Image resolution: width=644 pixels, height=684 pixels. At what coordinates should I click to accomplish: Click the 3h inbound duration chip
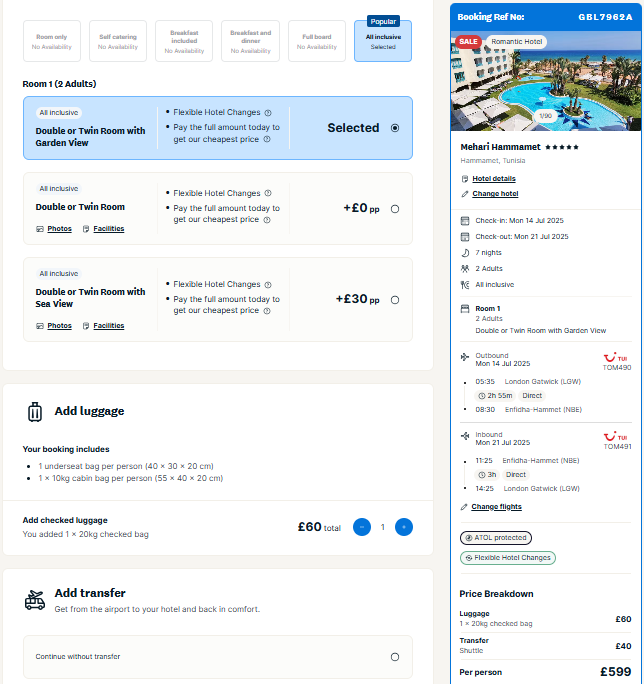click(487, 475)
